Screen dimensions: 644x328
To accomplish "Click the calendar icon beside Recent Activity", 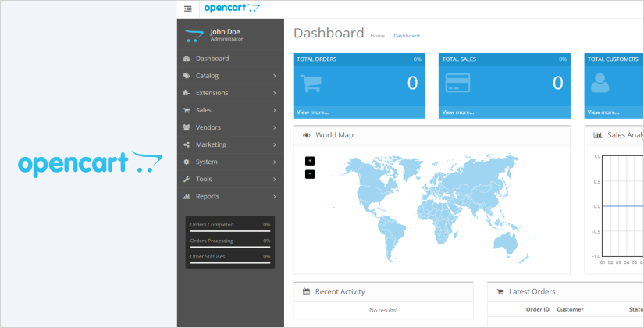I will pyautogui.click(x=306, y=292).
